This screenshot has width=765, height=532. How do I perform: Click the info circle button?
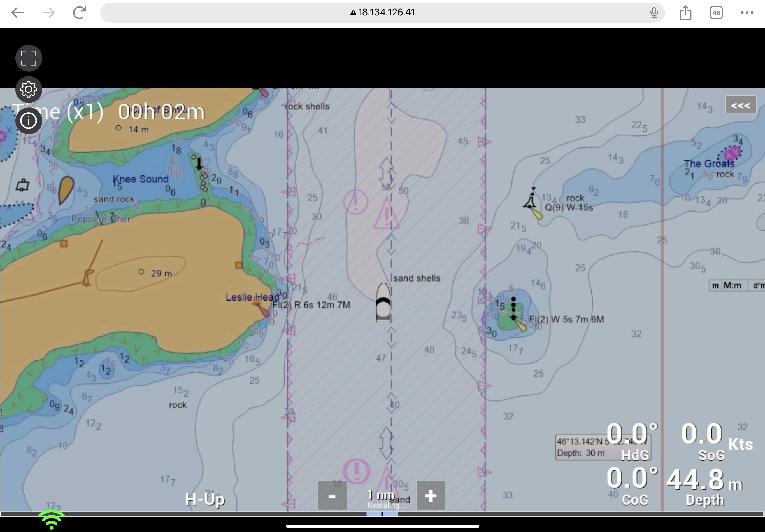coord(29,121)
